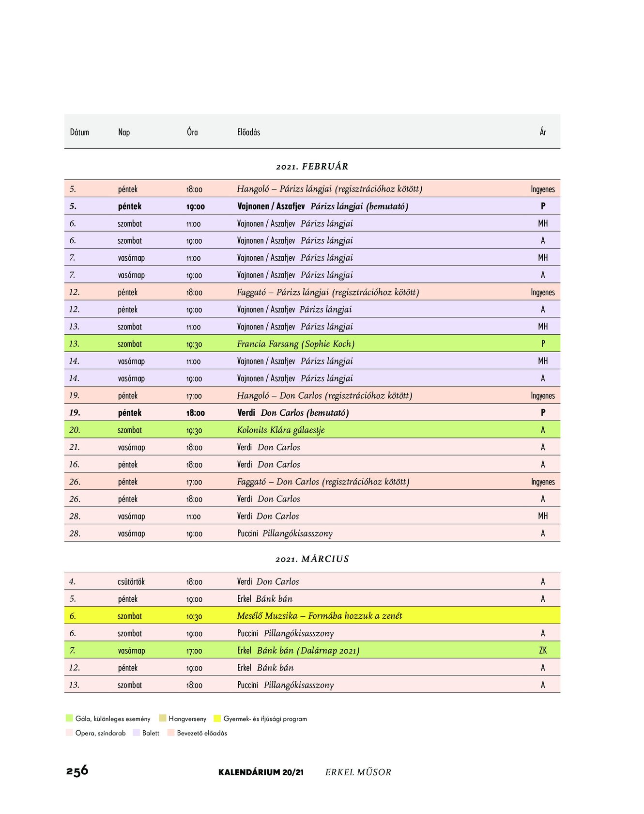Click Verdi Don Carlos on csütörtök March 4
Screen dimensions: 644x814
pyautogui.click(x=268, y=581)
